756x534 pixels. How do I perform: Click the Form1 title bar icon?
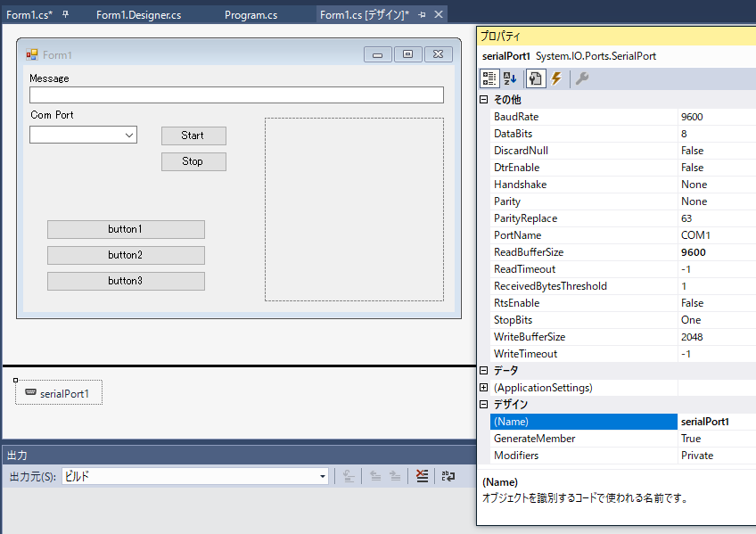coord(32,54)
